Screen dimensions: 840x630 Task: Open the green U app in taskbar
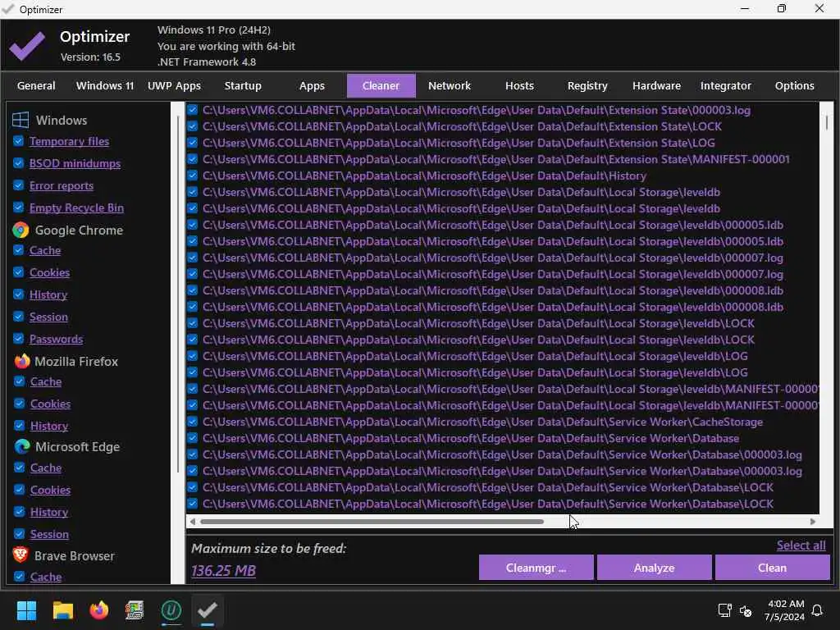[171, 610]
